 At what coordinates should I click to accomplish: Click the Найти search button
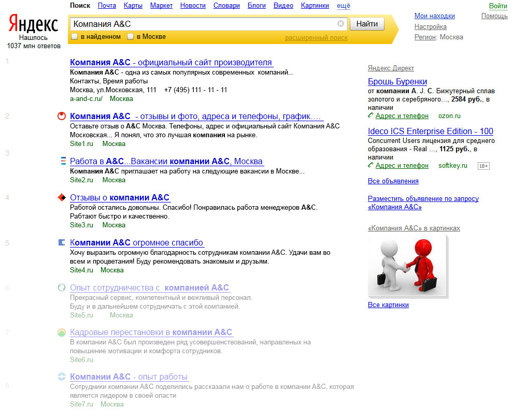(x=367, y=24)
